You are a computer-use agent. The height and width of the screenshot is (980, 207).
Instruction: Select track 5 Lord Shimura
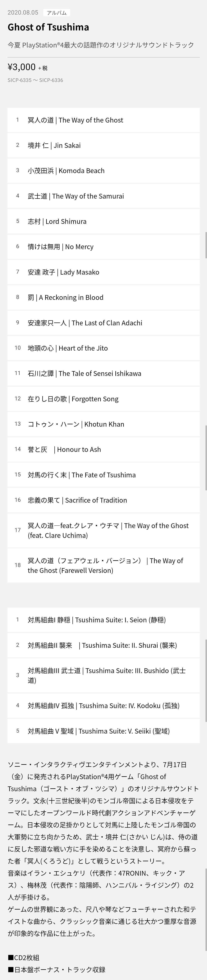[103, 221]
